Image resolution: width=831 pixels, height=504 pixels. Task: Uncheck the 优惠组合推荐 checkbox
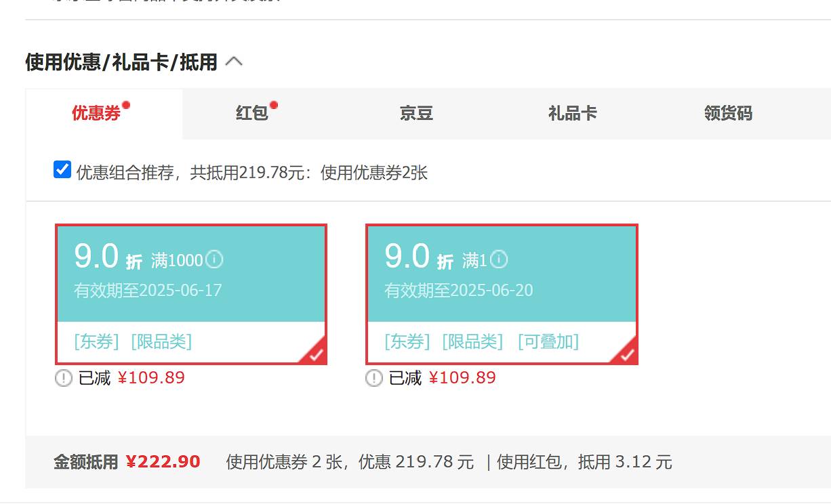62,169
